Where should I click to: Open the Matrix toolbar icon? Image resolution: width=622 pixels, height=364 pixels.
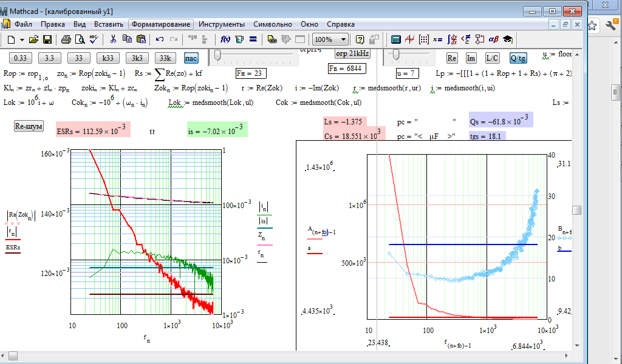click(424, 39)
